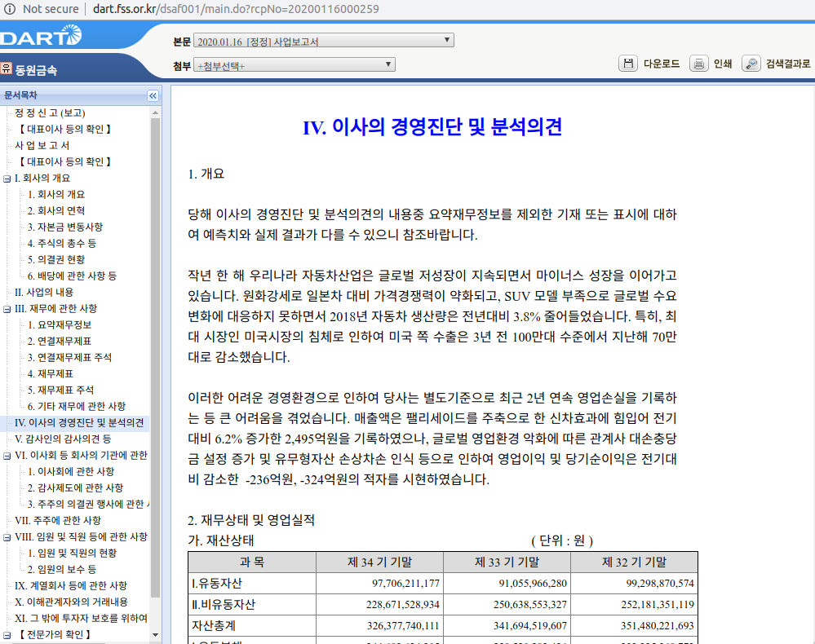Open 2. 임원의 보수 등
Image resolution: width=815 pixels, height=644 pixels.
point(62,569)
